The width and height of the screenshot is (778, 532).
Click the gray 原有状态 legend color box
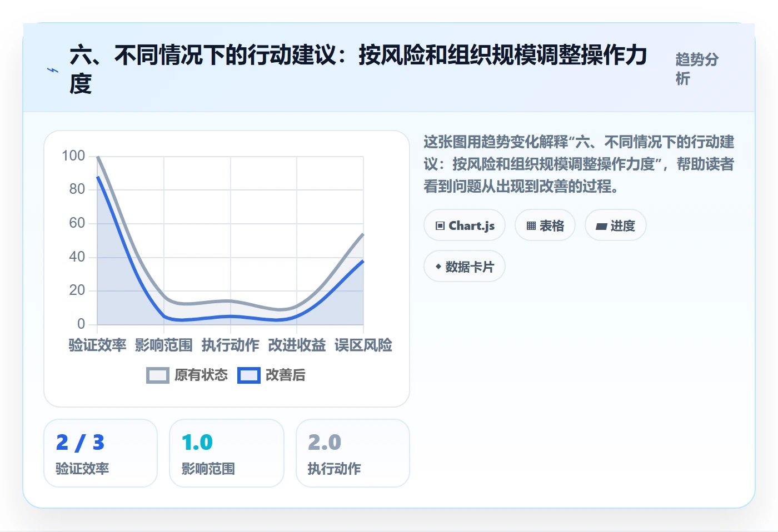[x=158, y=375]
